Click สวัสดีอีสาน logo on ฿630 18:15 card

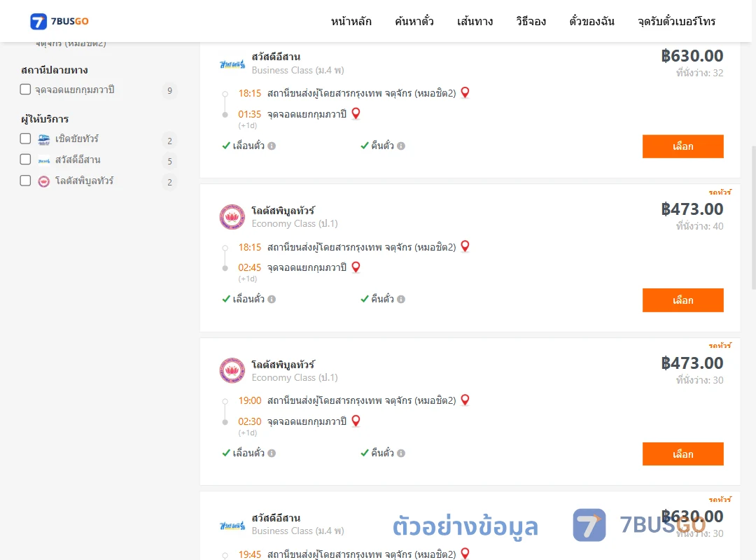click(232, 64)
